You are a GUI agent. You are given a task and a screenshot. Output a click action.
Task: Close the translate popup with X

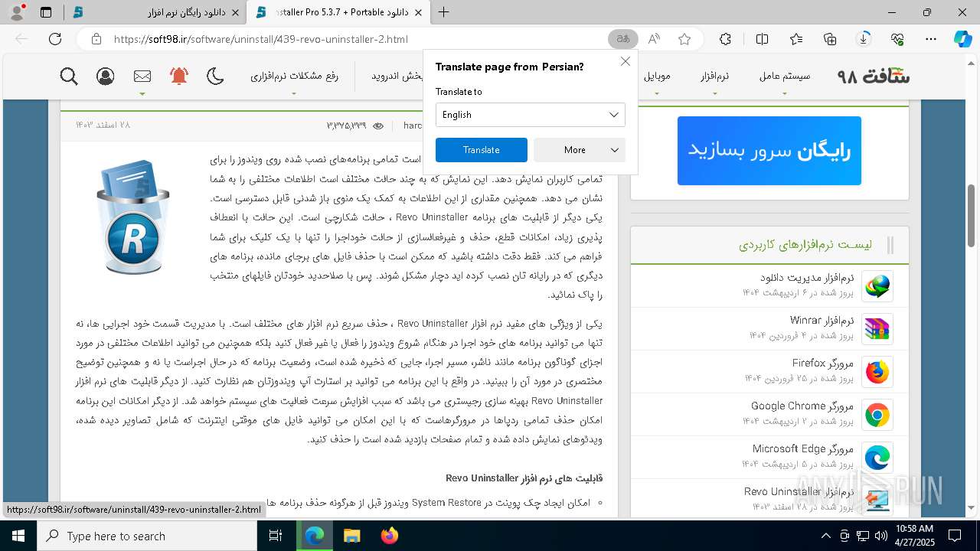(x=626, y=61)
